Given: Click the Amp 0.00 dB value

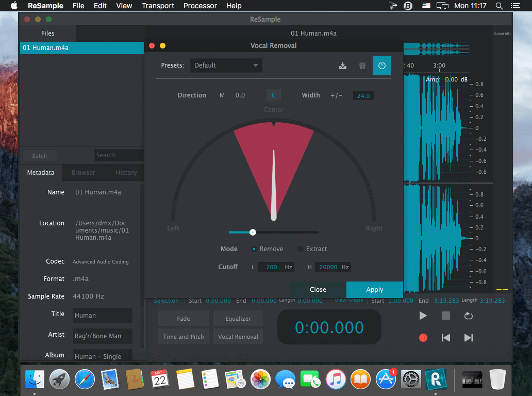Looking at the screenshot, I should (x=451, y=79).
